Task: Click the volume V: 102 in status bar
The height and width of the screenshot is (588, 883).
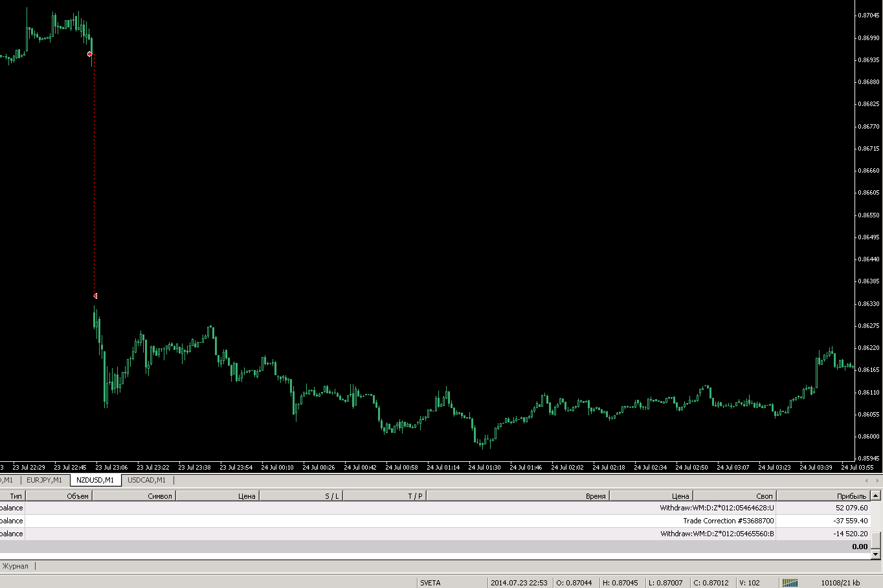Action: click(750, 583)
